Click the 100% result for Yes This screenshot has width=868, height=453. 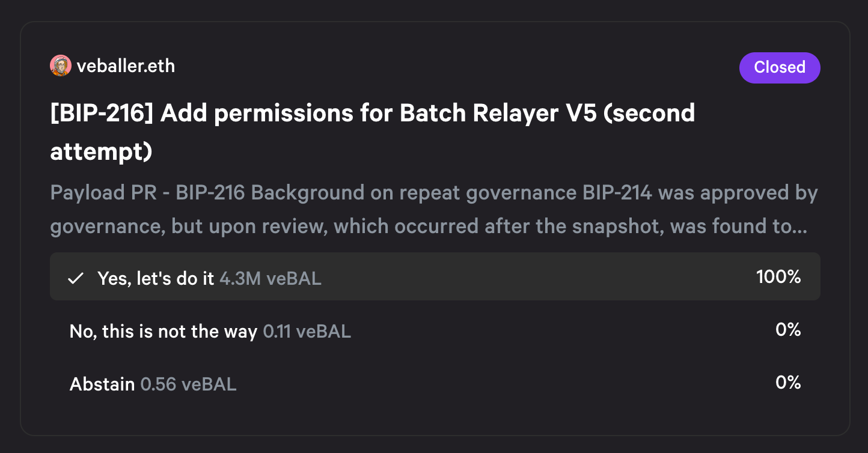(778, 277)
